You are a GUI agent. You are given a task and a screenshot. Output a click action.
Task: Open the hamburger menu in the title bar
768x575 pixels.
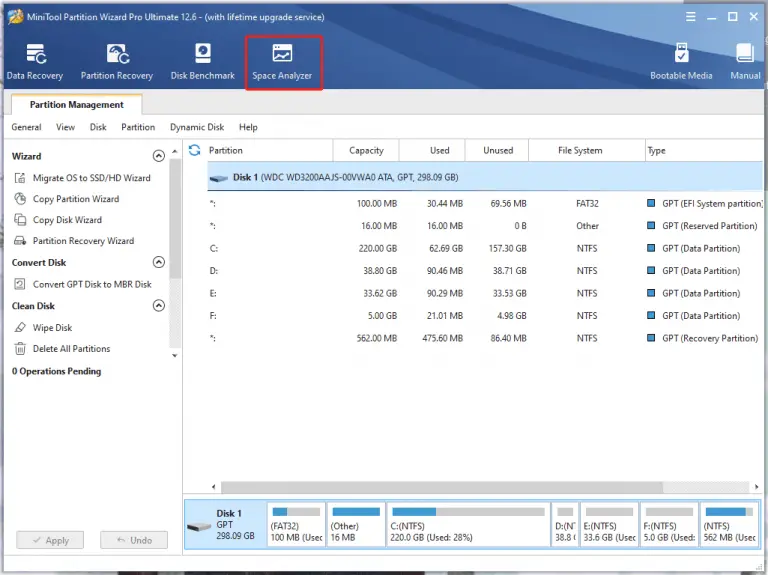[691, 17]
